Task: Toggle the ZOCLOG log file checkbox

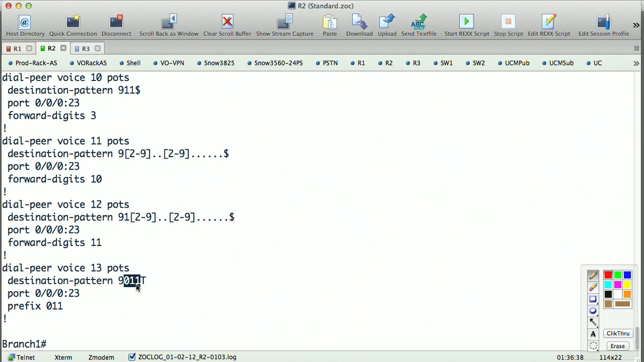Action: pyautogui.click(x=132, y=357)
